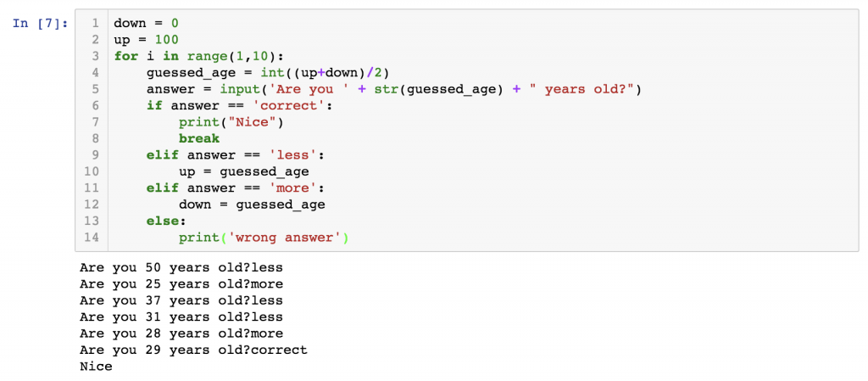868x381 pixels.
Task: Click the output line "Are you 50 years old?less"
Action: (x=181, y=267)
